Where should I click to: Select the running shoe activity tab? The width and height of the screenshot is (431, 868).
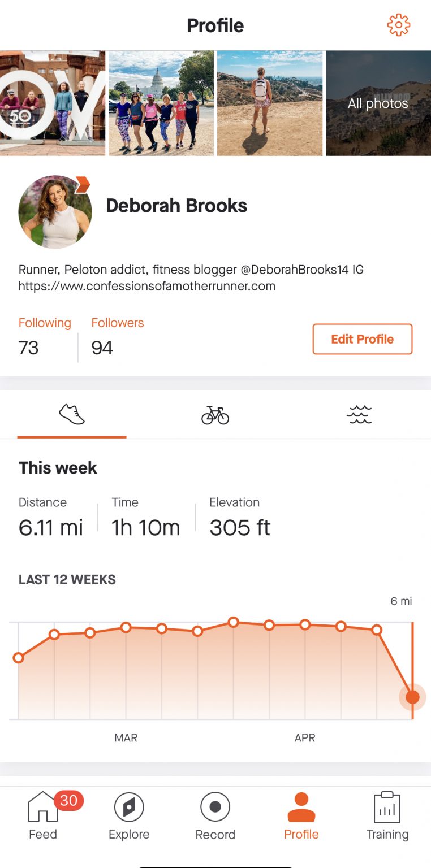[x=71, y=414]
